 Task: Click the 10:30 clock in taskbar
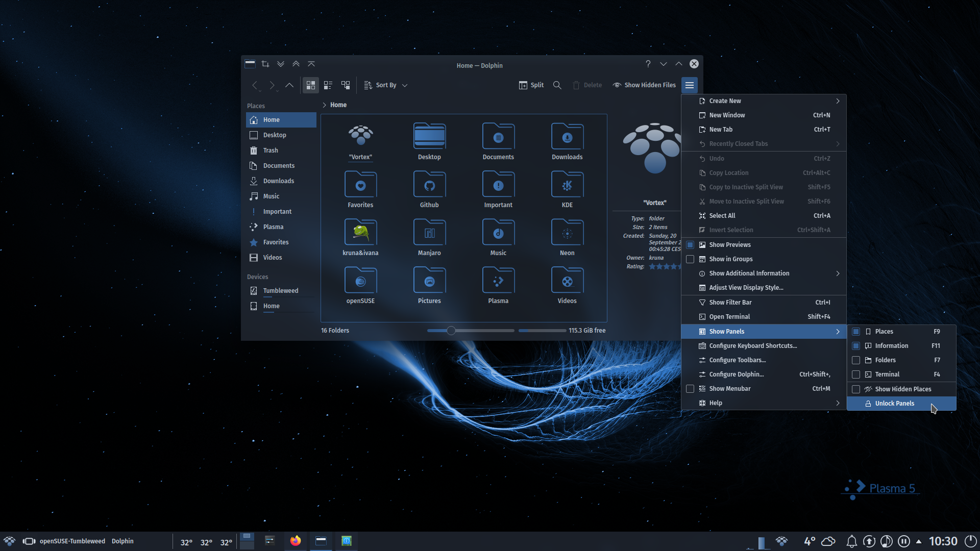943,541
